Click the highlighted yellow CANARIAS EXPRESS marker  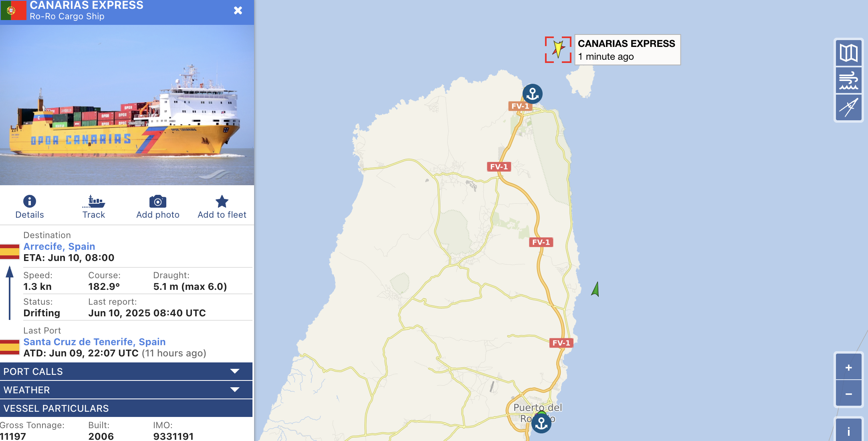pyautogui.click(x=558, y=49)
